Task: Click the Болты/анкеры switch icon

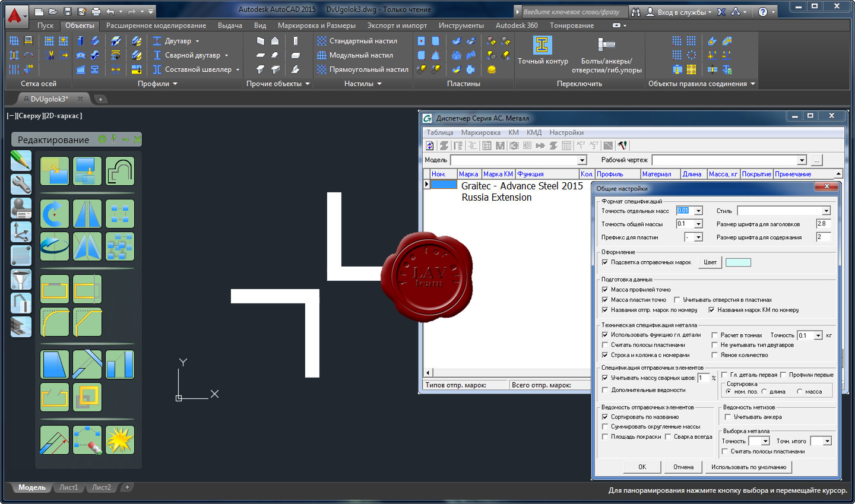Action: point(606,45)
